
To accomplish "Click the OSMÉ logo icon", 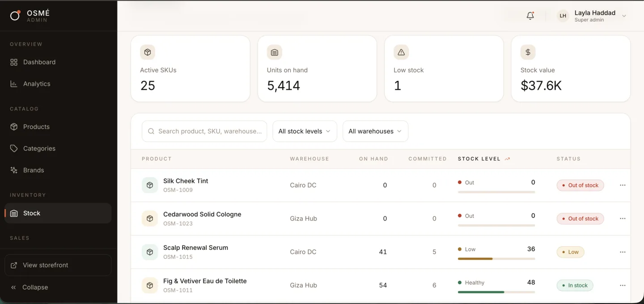I will pyautogui.click(x=15, y=16).
